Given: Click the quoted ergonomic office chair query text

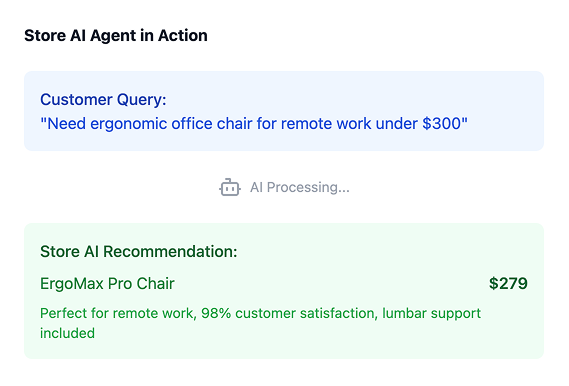Looking at the screenshot, I should click(254, 124).
